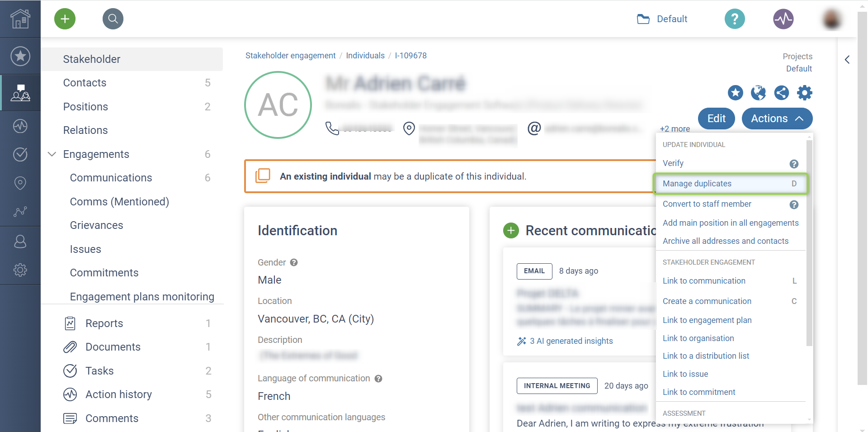Open the search magnifier icon
Screen dimensions: 868x432
point(113,19)
